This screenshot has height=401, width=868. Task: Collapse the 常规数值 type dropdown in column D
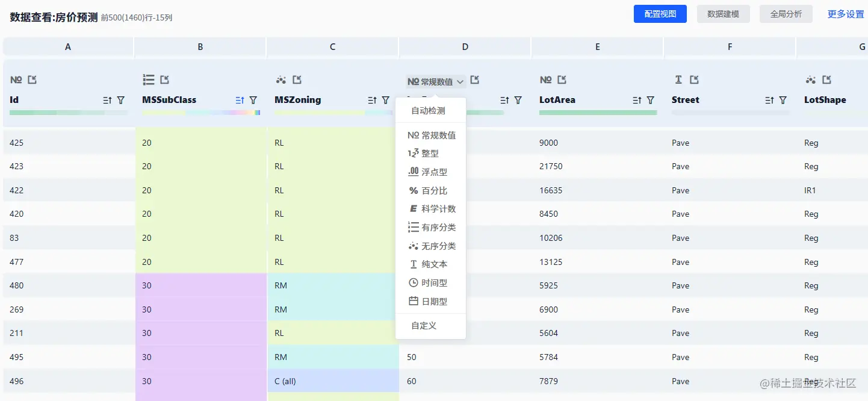point(436,81)
